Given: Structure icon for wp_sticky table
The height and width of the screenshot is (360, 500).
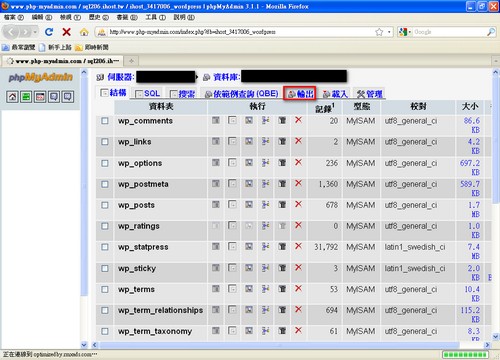Looking at the screenshot, I should [232, 268].
